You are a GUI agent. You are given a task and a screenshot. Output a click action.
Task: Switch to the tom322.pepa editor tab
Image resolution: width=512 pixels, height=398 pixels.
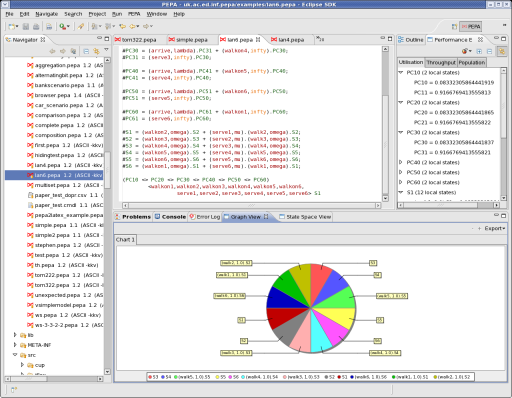[x=136, y=40]
